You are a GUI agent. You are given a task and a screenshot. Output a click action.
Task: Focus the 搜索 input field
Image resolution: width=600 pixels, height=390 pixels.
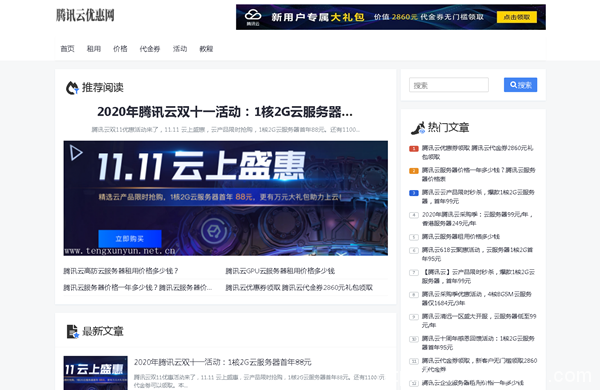(449, 85)
